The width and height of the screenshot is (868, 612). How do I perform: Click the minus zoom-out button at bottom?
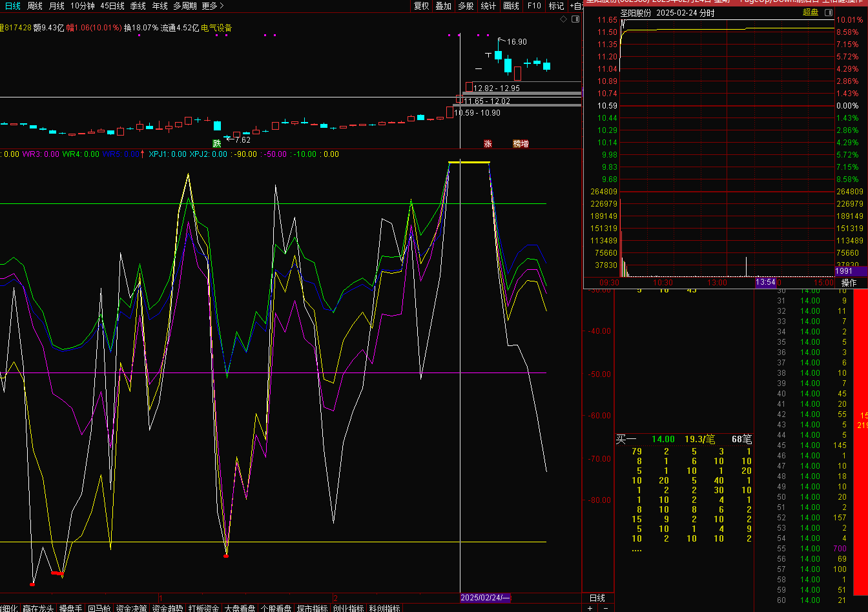(606, 608)
